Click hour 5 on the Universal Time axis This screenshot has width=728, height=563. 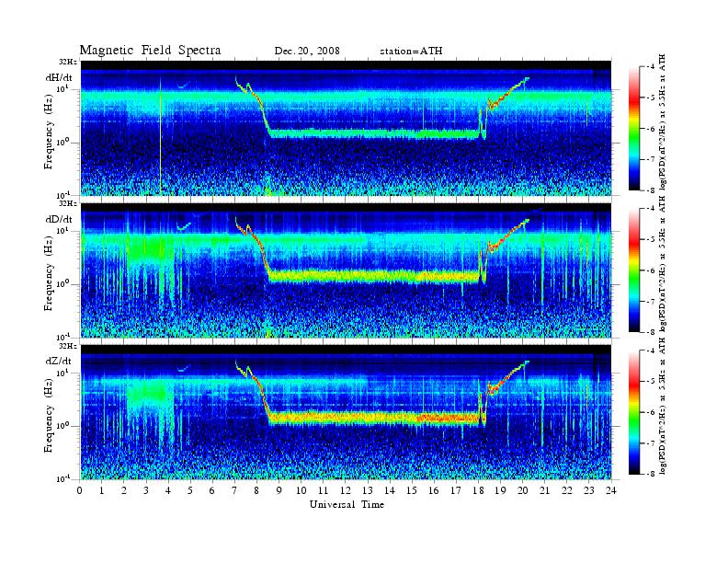click(190, 490)
